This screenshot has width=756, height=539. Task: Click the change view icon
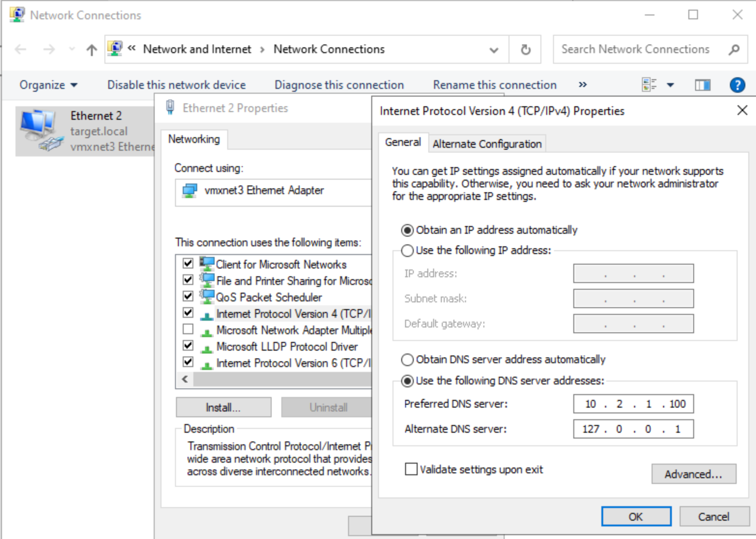tap(649, 85)
